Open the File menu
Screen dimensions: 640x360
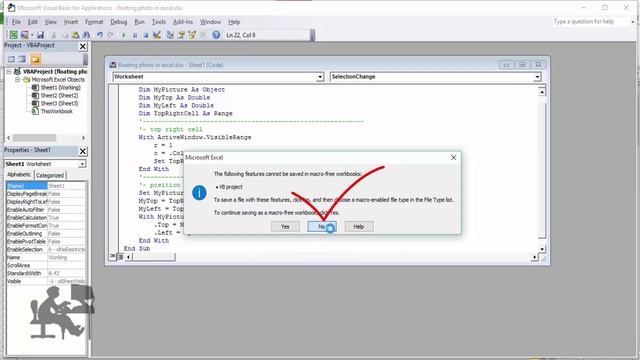[x=16, y=22]
